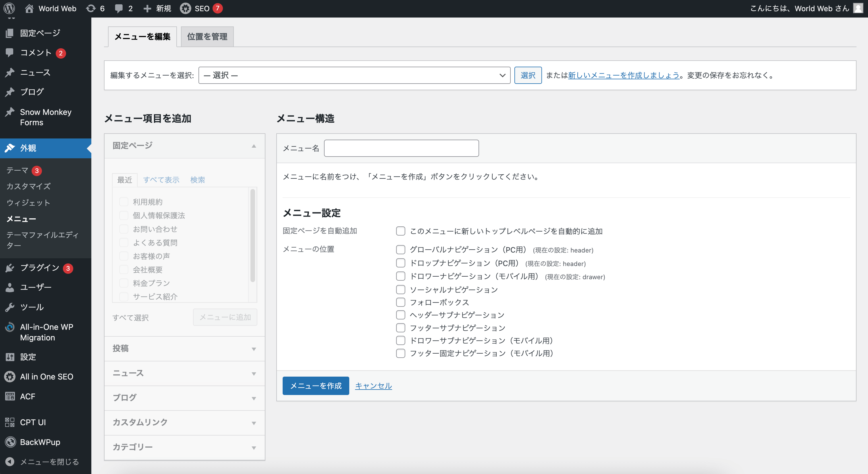The image size is (868, 474).
Task: Toggle グローバルナビゲーション PC用 checkbox
Action: click(400, 250)
